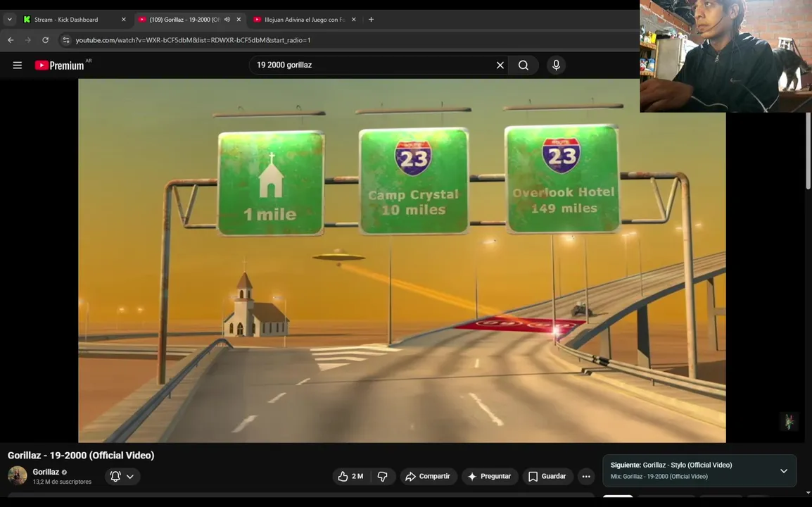
Task: Open the Gorillaz channel name link
Action: [46, 472]
